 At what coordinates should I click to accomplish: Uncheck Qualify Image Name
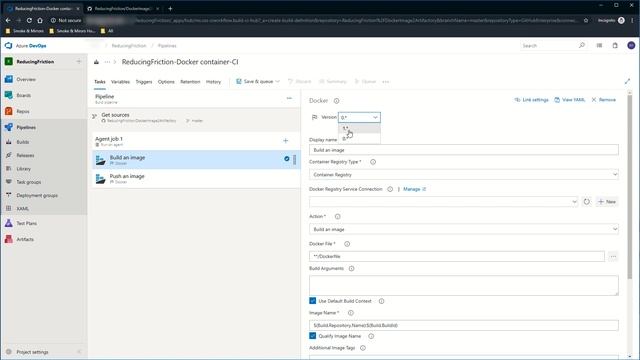point(313,336)
